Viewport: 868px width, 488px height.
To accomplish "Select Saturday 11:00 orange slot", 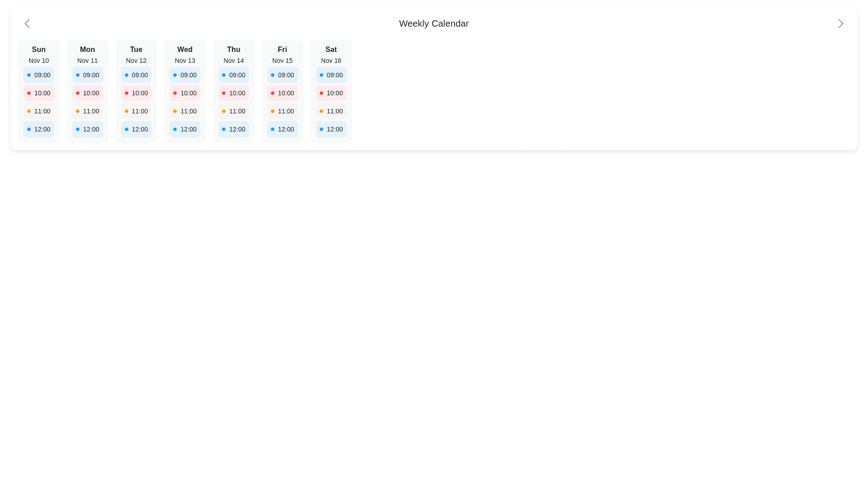I will [331, 111].
